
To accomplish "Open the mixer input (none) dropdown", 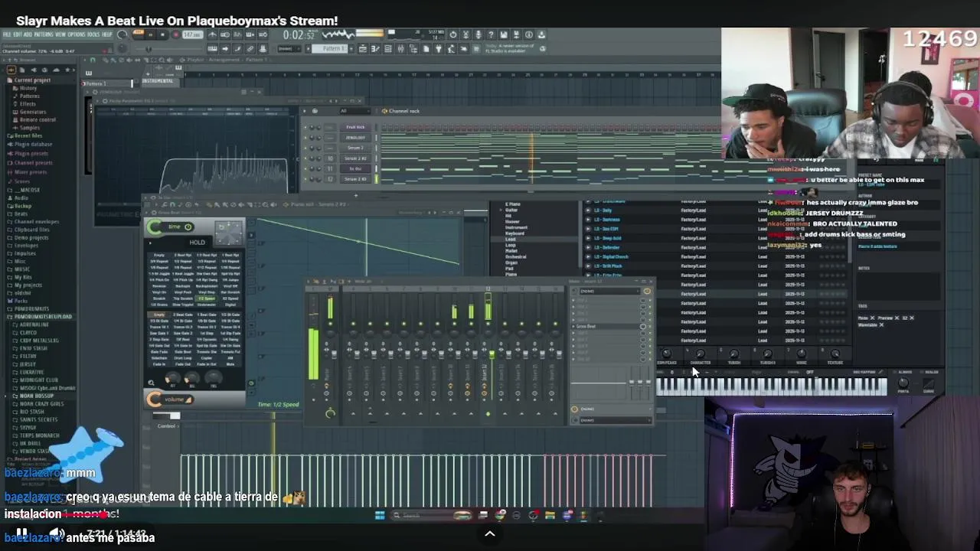I will point(609,291).
